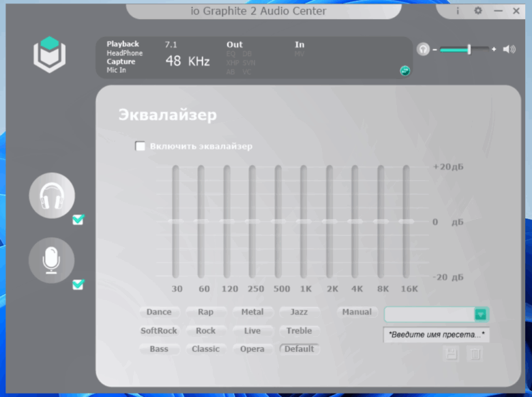Open the microphone capture settings icon

51,261
